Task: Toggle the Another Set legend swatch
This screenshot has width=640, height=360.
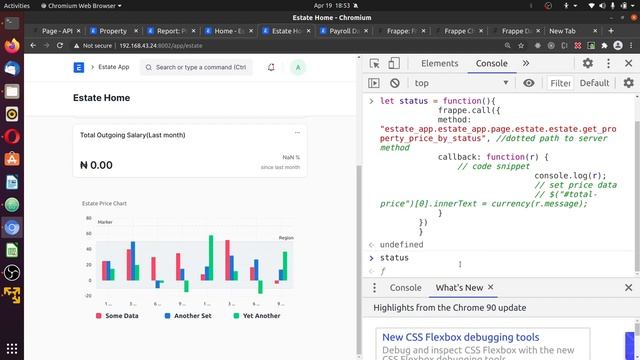Action: [x=167, y=316]
